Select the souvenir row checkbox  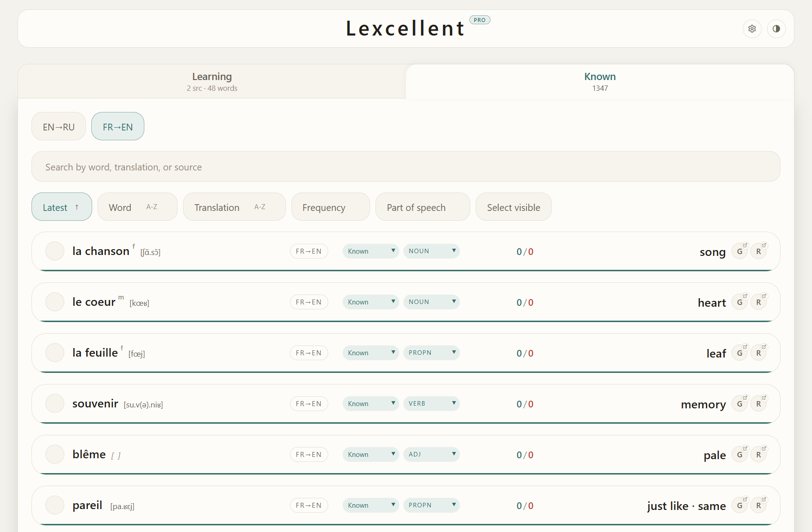click(x=55, y=403)
